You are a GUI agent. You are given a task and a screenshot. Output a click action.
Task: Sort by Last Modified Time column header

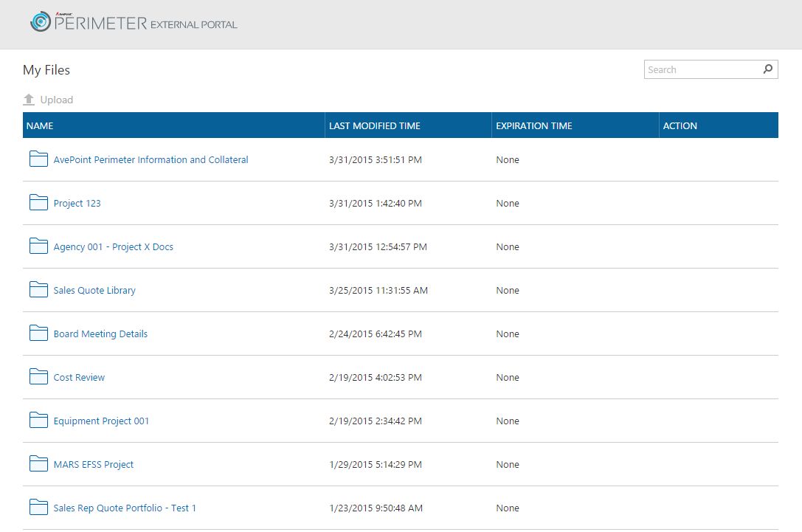coord(375,126)
